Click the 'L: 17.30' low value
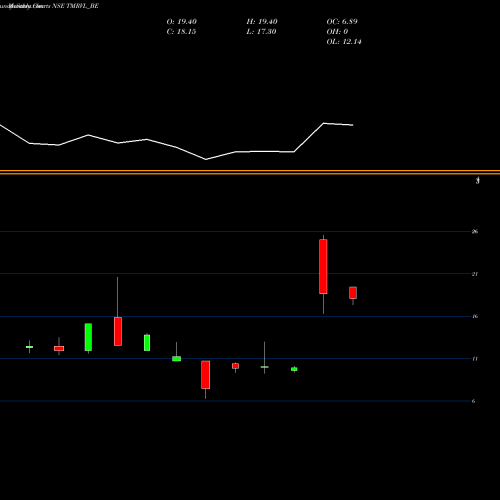The height and width of the screenshot is (500, 500). (261, 32)
